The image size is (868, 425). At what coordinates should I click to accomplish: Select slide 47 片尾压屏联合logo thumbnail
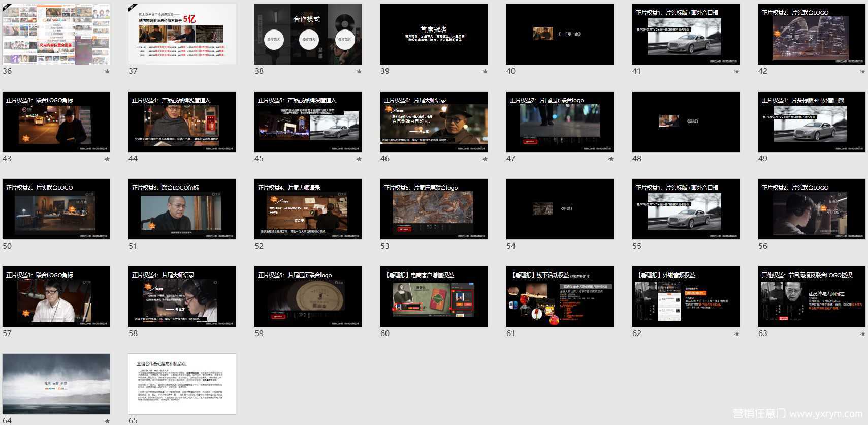pos(560,122)
